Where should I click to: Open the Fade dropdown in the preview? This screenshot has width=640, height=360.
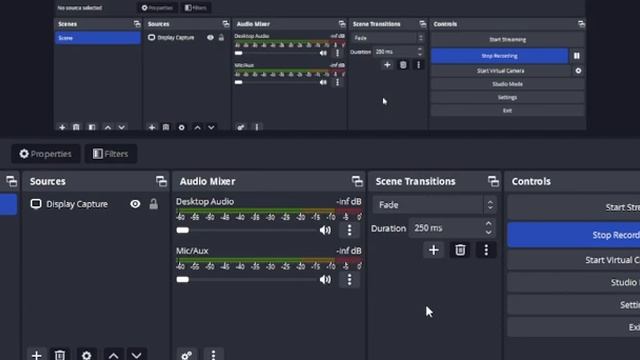click(x=388, y=38)
